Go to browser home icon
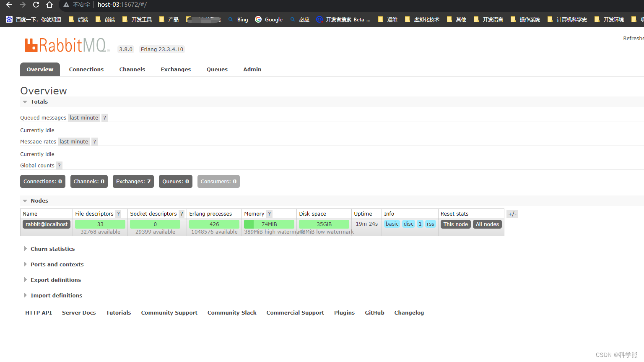 click(49, 5)
